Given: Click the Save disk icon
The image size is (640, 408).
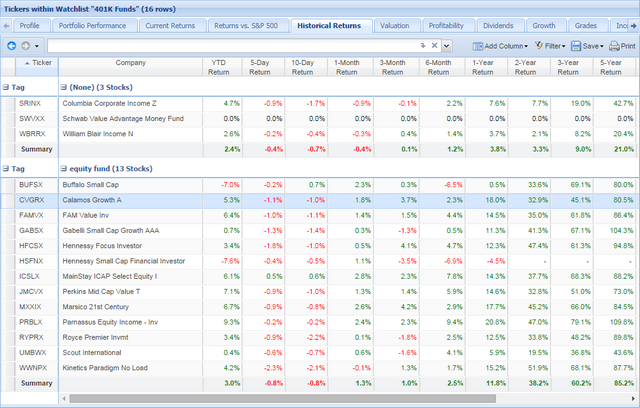Looking at the screenshot, I should coord(576,46).
